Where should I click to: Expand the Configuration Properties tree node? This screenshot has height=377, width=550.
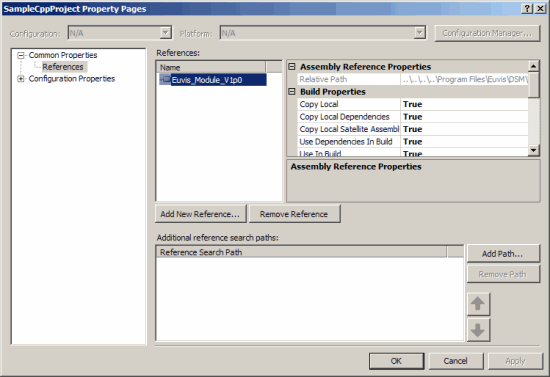[x=21, y=79]
